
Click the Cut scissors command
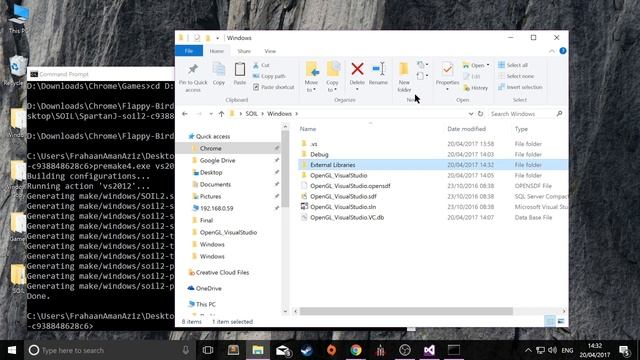[261, 65]
